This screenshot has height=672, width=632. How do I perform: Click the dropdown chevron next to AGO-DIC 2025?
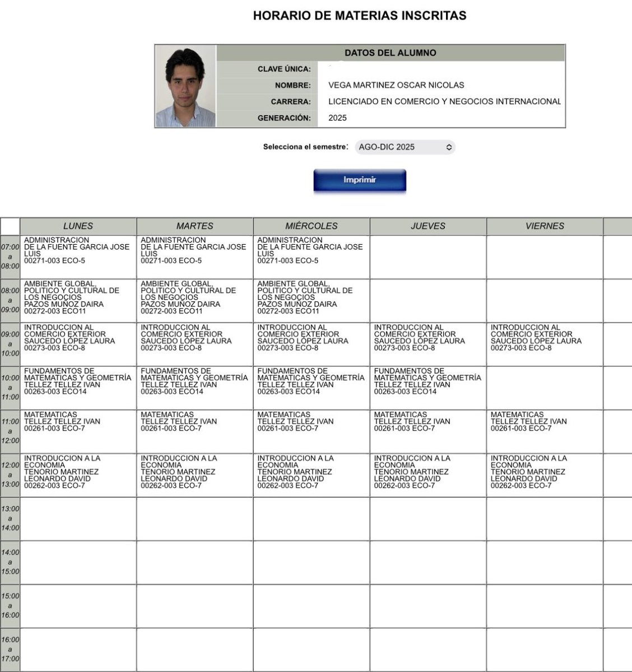(447, 147)
